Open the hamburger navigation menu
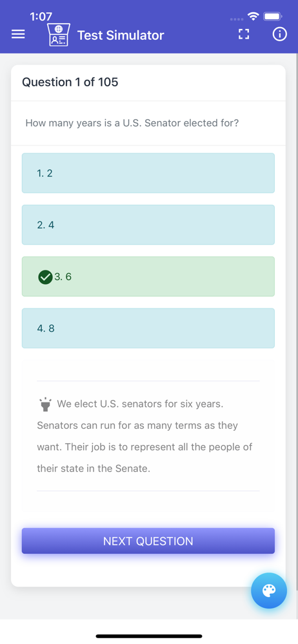 tap(18, 35)
